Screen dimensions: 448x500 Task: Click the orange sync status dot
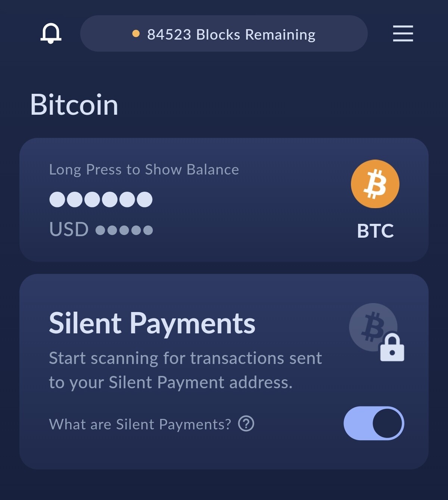click(x=136, y=34)
